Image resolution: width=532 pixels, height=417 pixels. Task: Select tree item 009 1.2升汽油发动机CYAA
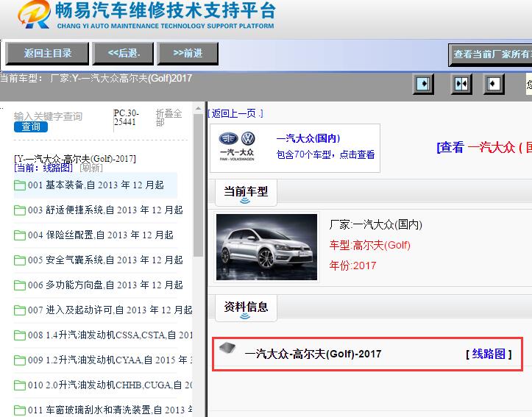pos(110,360)
